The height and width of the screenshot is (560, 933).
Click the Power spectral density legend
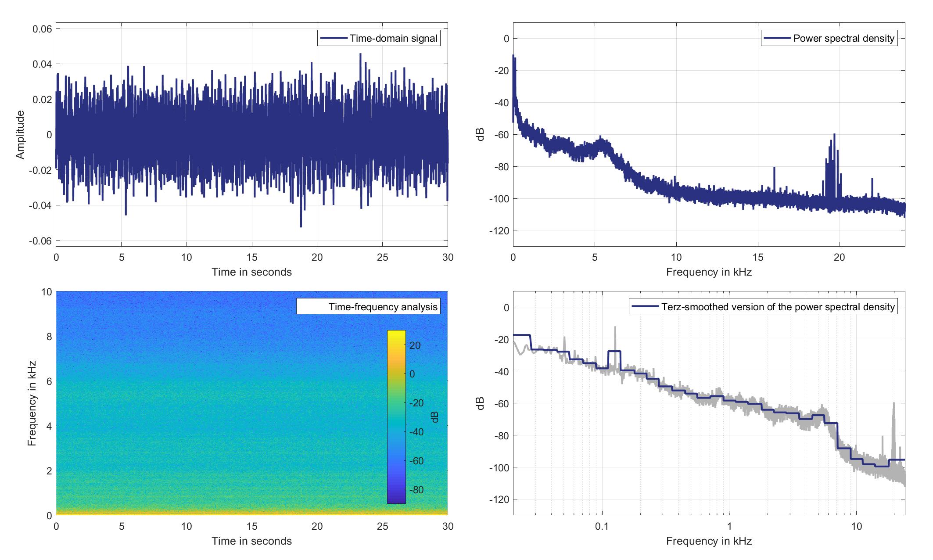[829, 39]
